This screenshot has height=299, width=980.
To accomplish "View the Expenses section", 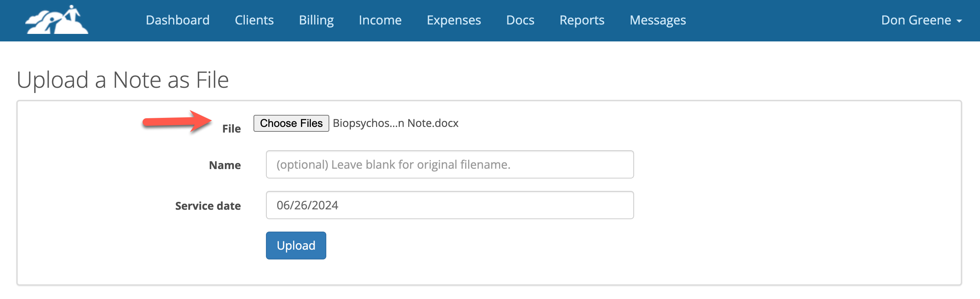I will [454, 20].
